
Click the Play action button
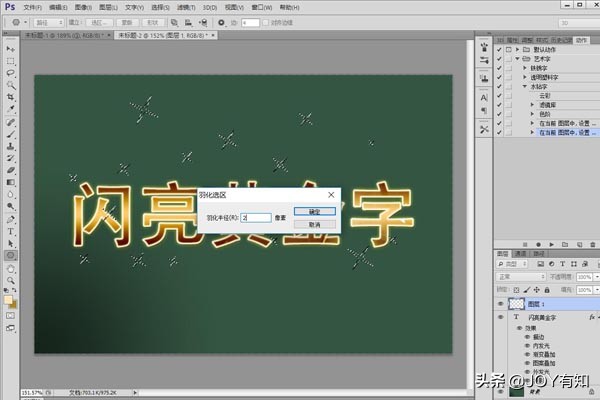pos(551,244)
